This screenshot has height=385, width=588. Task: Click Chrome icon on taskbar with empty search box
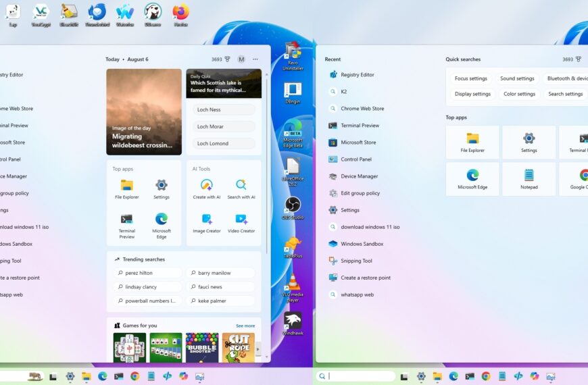(486, 376)
